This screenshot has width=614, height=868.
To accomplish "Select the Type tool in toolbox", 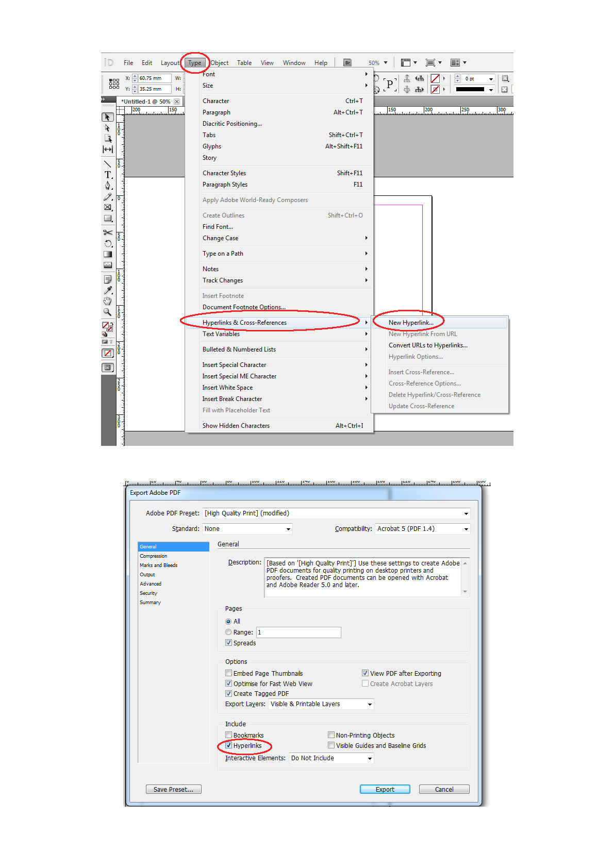I will click(107, 175).
